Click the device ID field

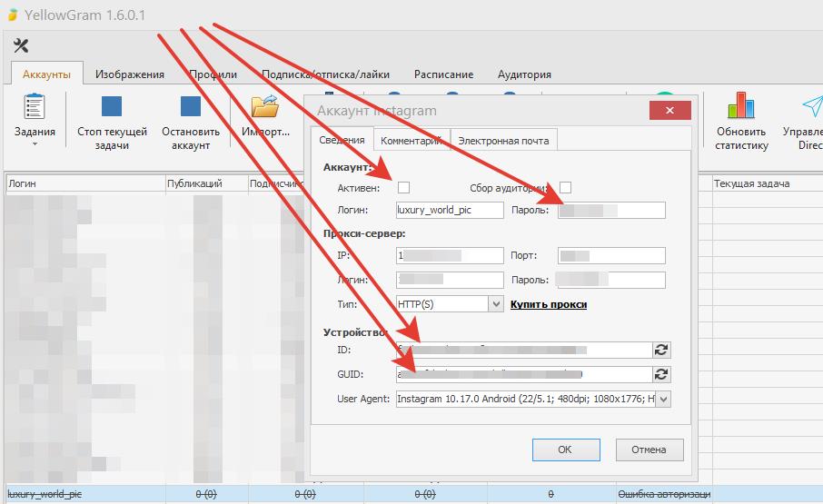524,350
